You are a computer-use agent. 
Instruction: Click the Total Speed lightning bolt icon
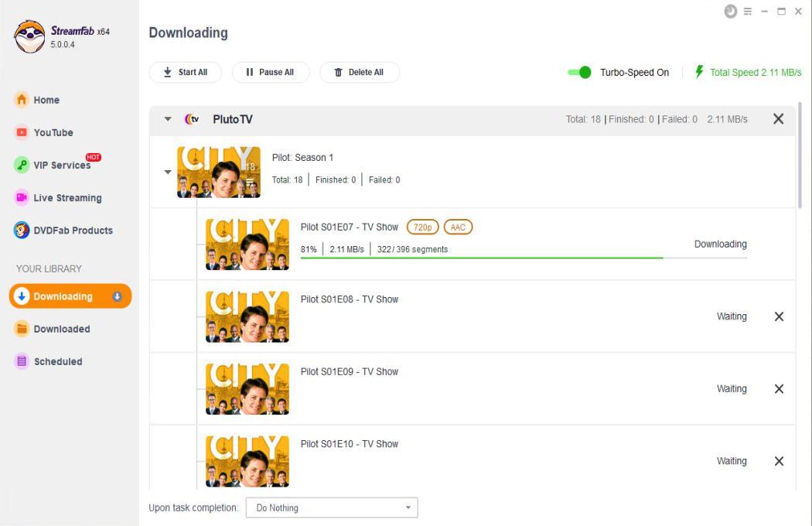[x=699, y=72]
